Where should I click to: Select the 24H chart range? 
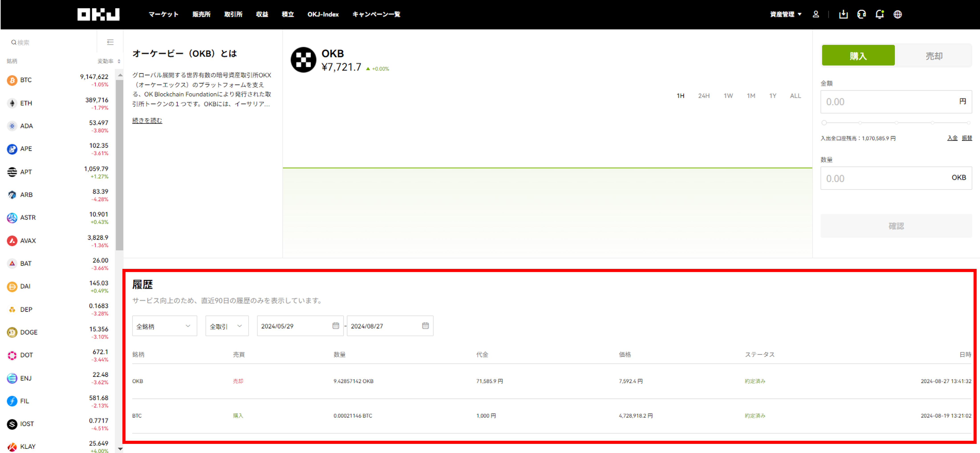[703, 96]
